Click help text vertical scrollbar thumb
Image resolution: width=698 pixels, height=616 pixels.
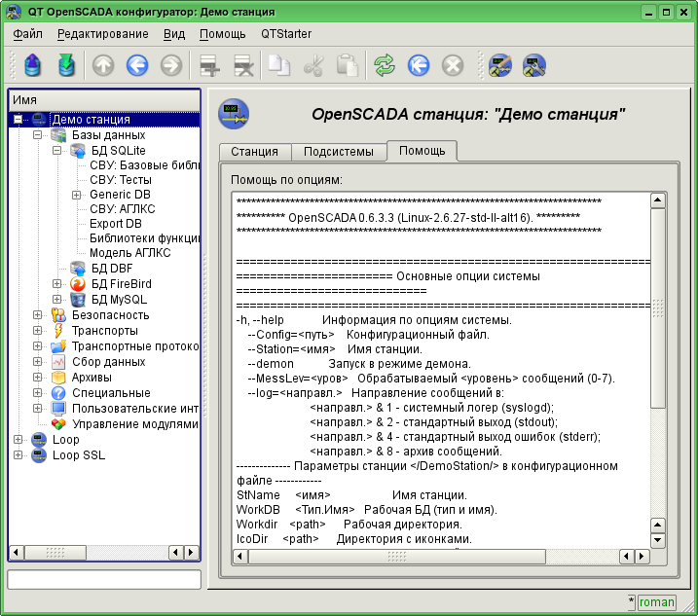658,308
